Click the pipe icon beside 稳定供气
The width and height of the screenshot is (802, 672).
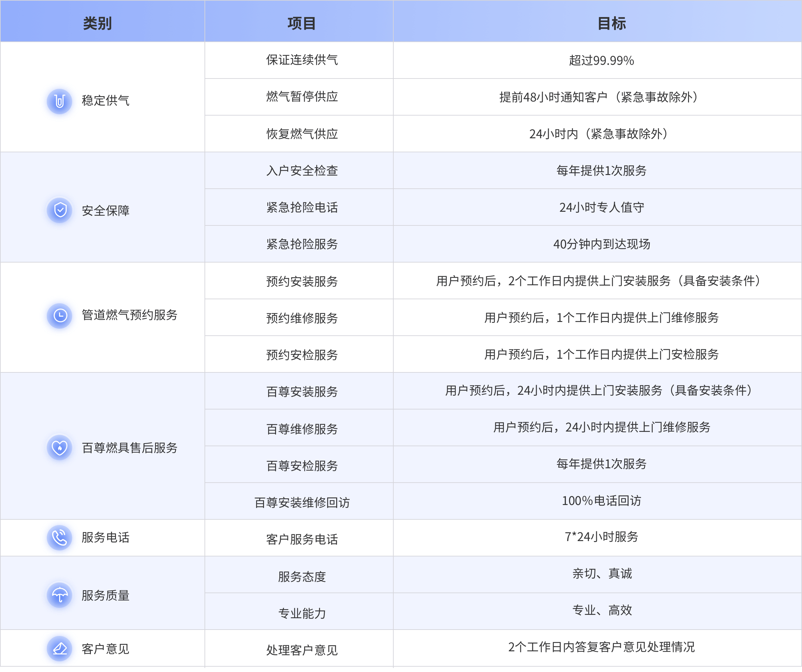click(59, 102)
